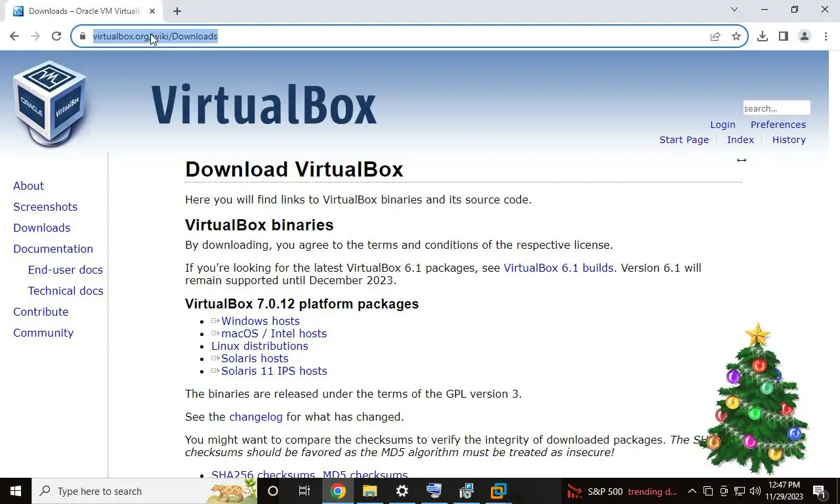Click the browser back arrow
Viewport: 840px width, 504px height.
click(14, 36)
